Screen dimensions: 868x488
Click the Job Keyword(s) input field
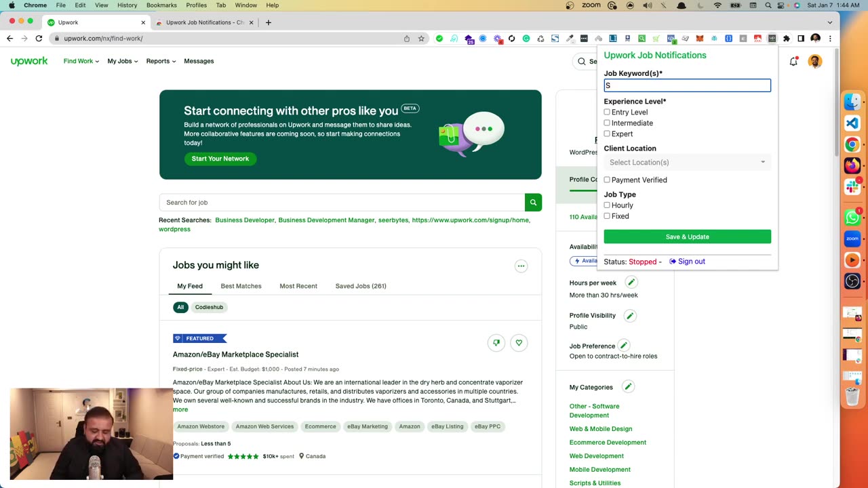coord(687,85)
